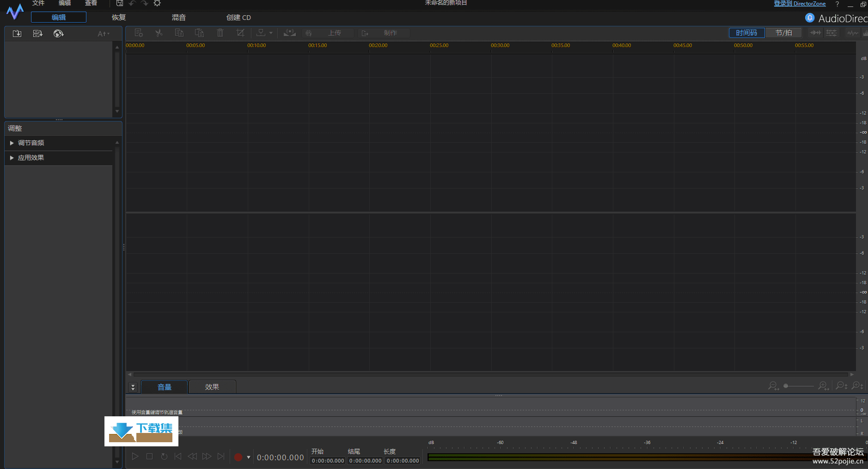Click the fast forward button
868x469 pixels.
[x=207, y=457]
